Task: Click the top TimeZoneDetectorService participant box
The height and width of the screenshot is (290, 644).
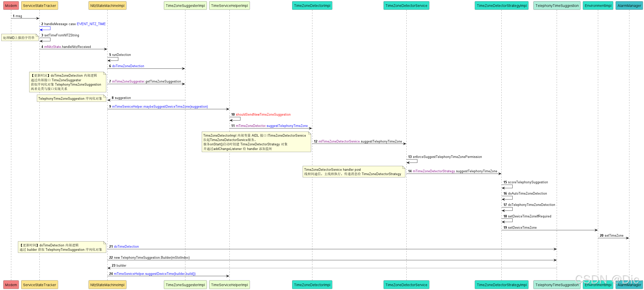Action: [406, 6]
